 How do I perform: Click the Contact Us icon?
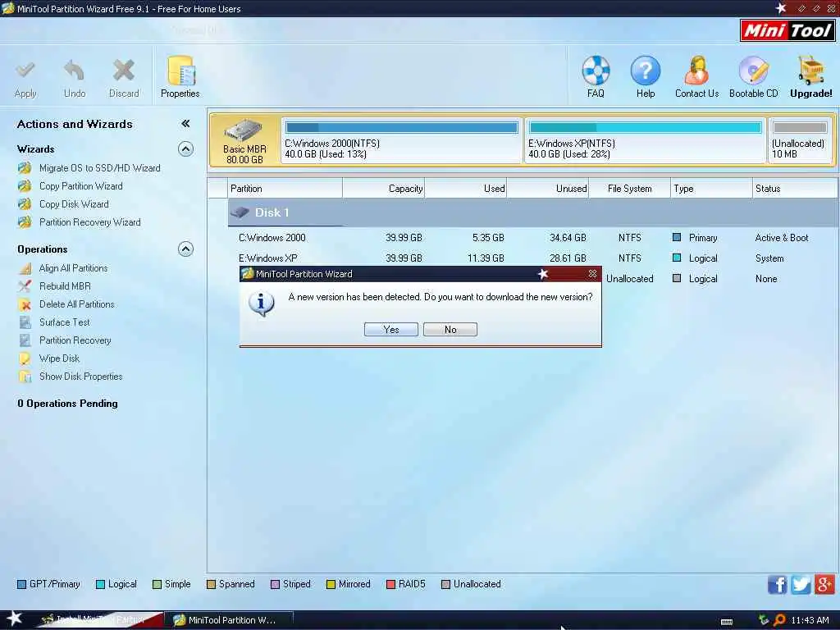coord(696,76)
